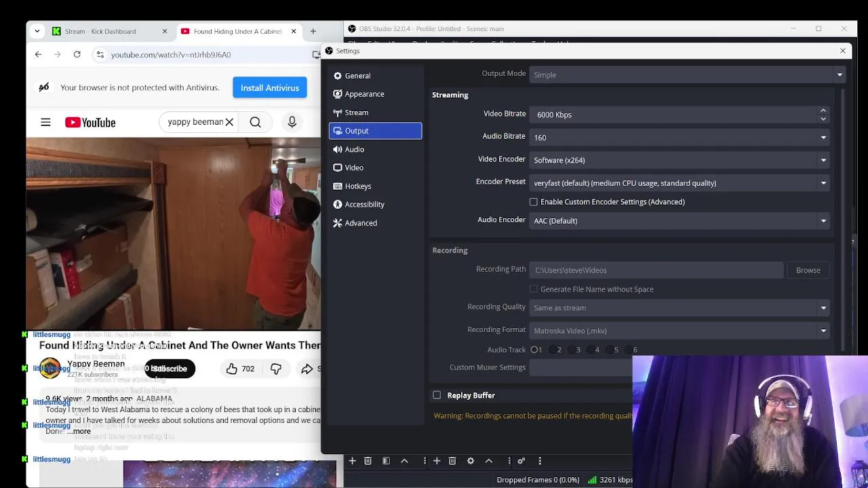Click the YouTube search magnifier button
868x488 pixels.
(255, 122)
